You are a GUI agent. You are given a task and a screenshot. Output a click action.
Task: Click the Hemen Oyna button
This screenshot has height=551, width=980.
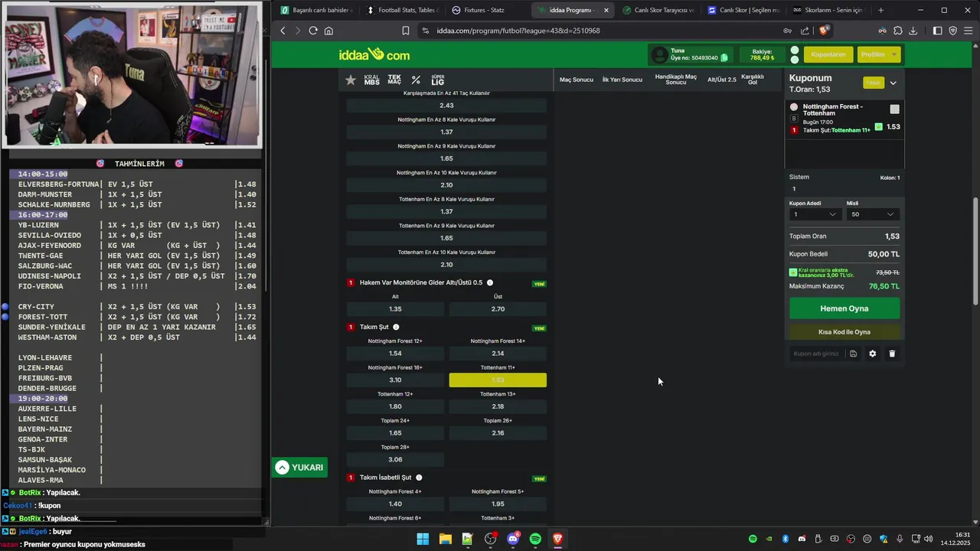(x=844, y=308)
